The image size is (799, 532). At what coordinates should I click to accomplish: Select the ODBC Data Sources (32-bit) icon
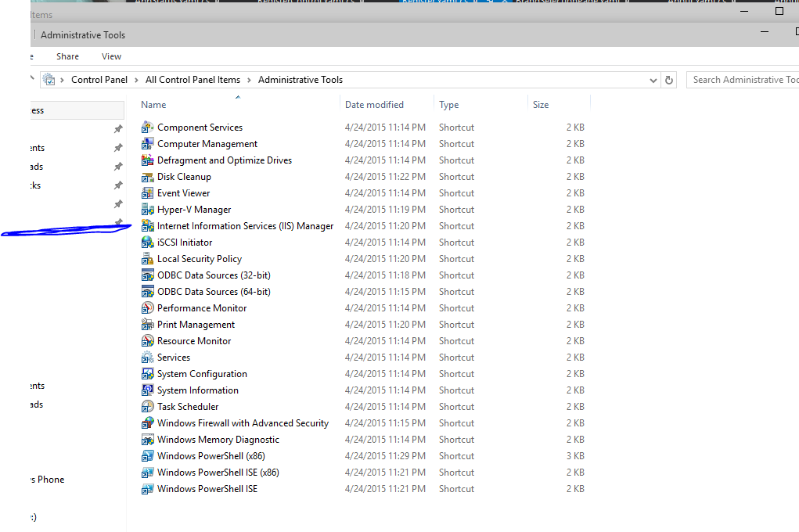point(147,275)
